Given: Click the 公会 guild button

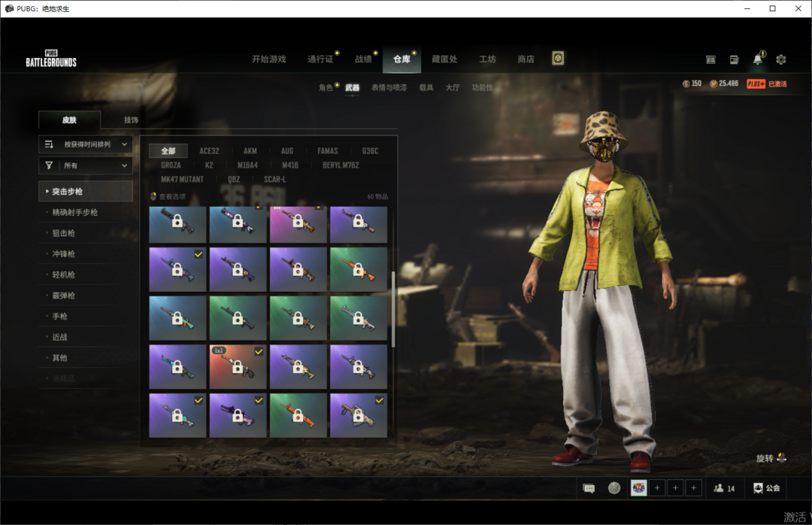Looking at the screenshot, I should [767, 487].
